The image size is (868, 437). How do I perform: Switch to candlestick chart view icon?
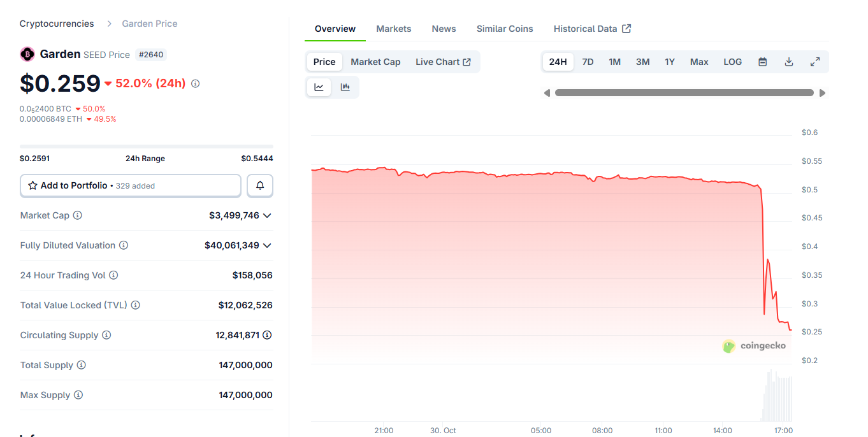(x=345, y=87)
